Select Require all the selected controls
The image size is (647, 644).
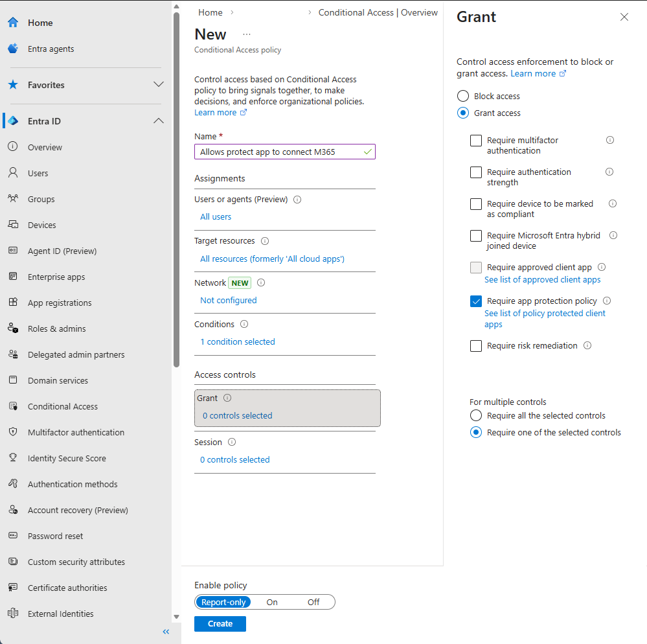[x=476, y=416]
